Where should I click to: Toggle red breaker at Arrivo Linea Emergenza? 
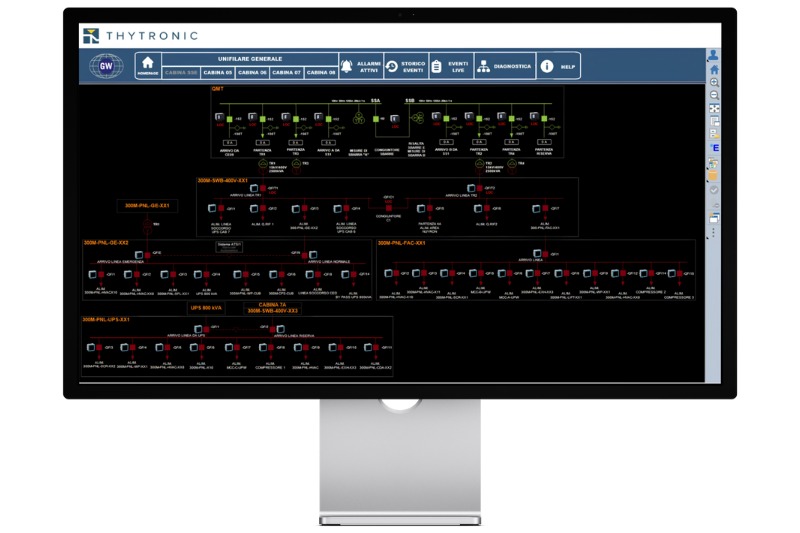[x=148, y=255]
